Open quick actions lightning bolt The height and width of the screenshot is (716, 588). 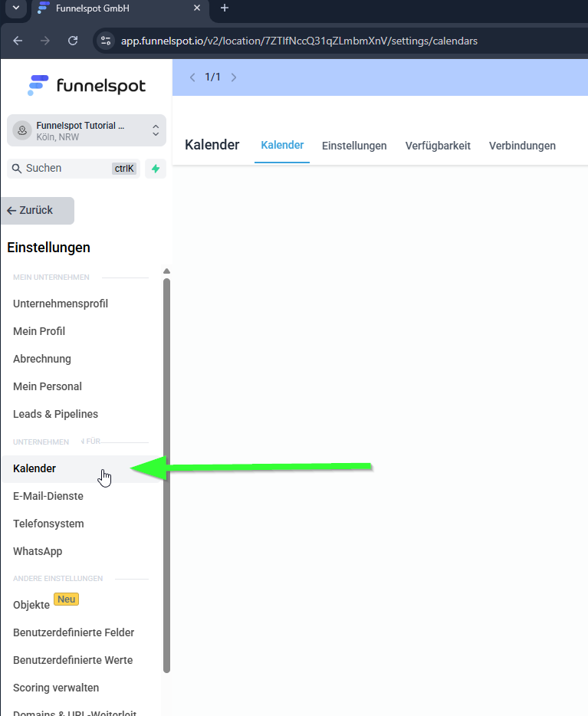pos(156,169)
